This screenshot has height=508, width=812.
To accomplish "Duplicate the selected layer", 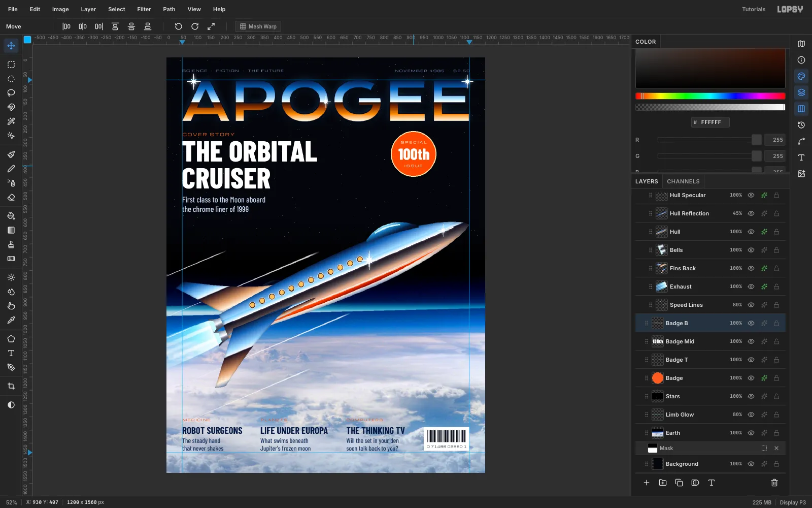I will (x=679, y=483).
